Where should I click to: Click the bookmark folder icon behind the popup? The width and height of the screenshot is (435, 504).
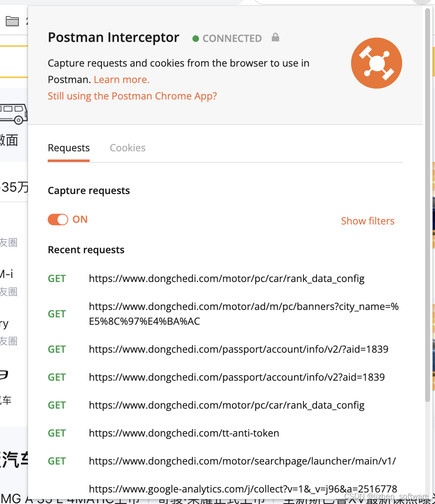point(12,21)
